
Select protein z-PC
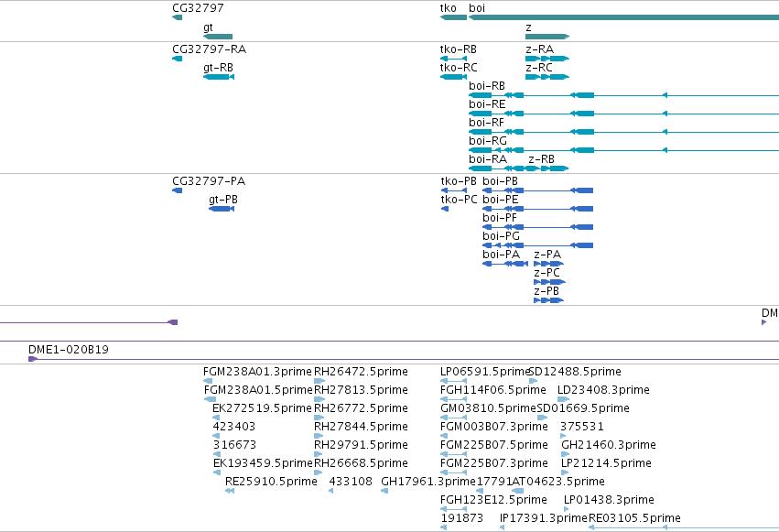(x=549, y=282)
